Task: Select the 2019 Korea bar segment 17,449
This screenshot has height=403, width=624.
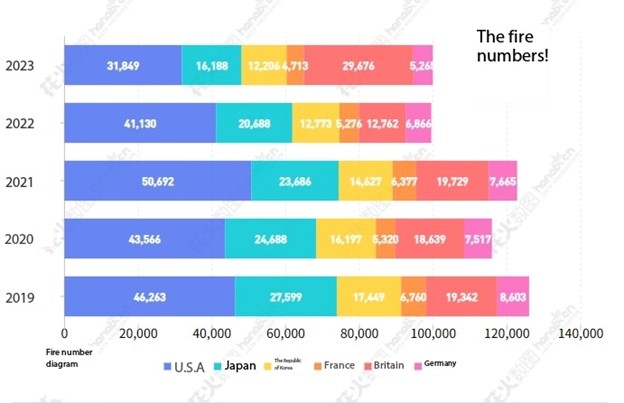Action: tap(368, 298)
